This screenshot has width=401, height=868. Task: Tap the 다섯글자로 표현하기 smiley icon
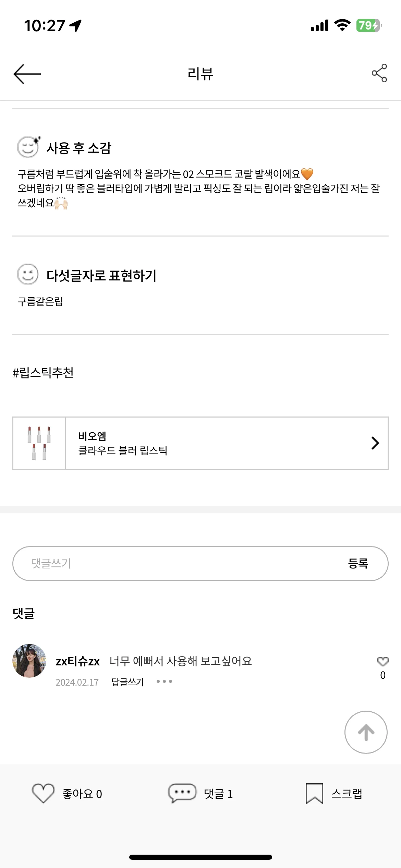point(28,274)
